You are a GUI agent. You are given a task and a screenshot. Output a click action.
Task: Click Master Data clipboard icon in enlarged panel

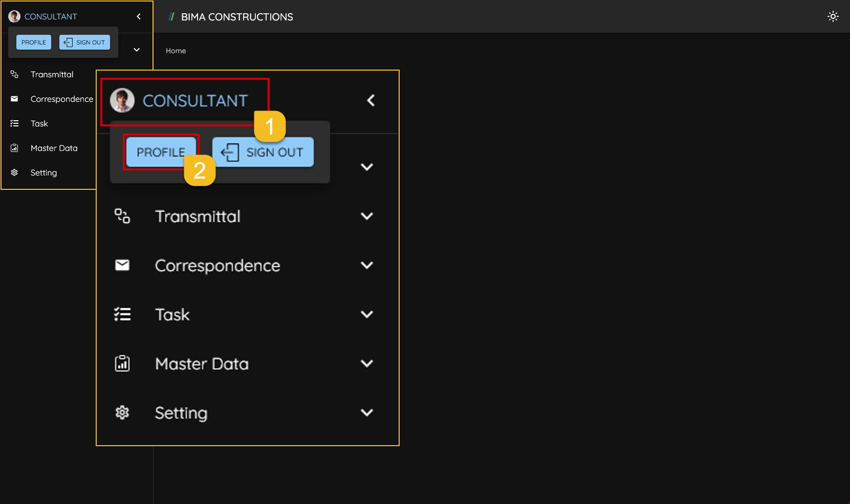point(122,363)
